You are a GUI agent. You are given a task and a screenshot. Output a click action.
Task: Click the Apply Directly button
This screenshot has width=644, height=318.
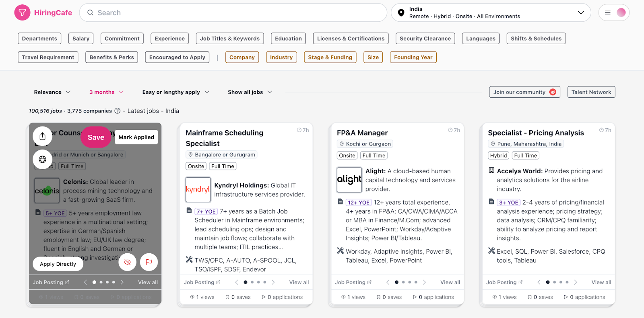pos(58,264)
